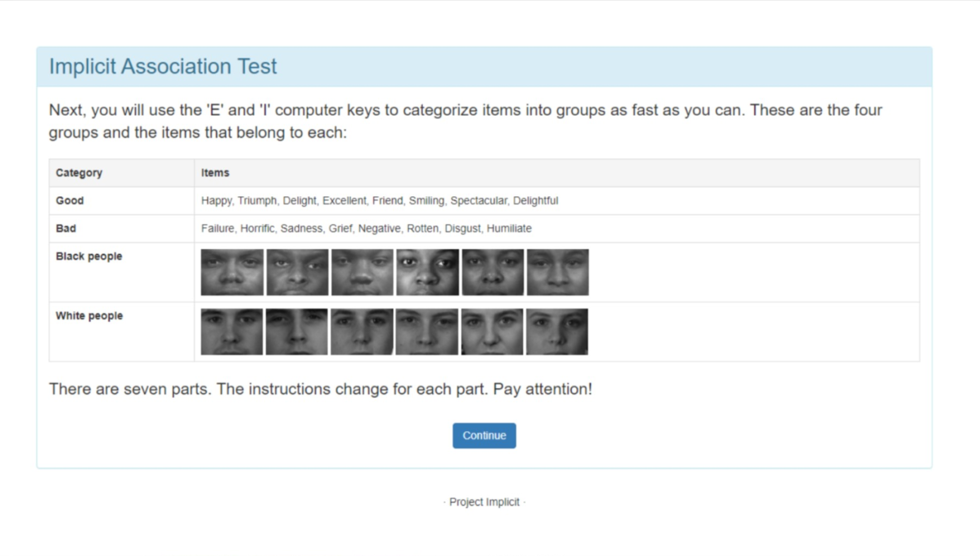Select fourth face thumbnail in Black people row
The height and width of the screenshot is (556, 980).
pos(428,272)
